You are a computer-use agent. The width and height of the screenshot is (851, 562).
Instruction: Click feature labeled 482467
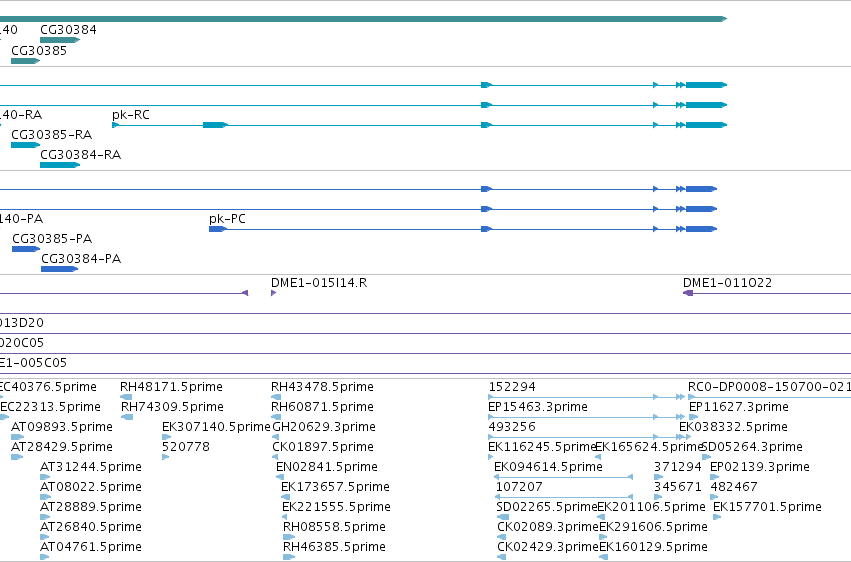pos(714,497)
